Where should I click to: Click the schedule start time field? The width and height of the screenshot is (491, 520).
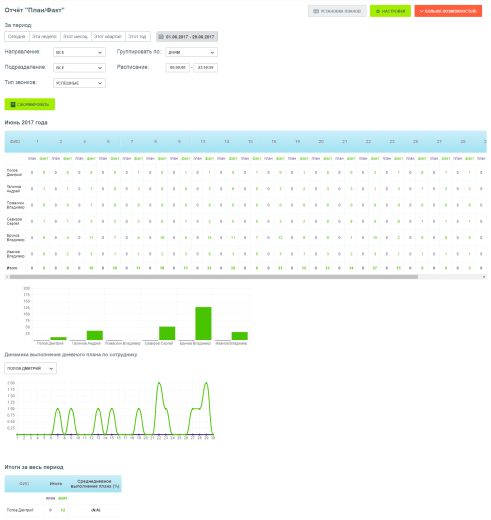(178, 68)
